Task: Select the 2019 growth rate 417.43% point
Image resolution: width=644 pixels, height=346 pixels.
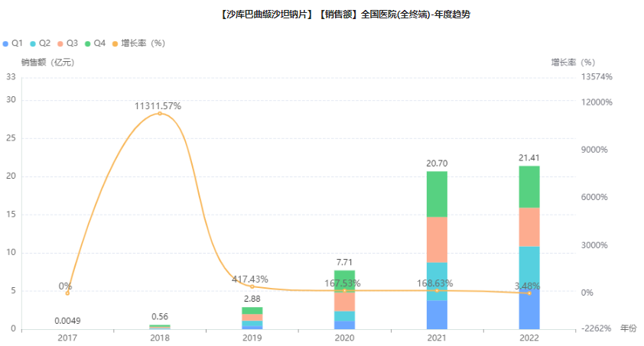Action: click(x=252, y=286)
